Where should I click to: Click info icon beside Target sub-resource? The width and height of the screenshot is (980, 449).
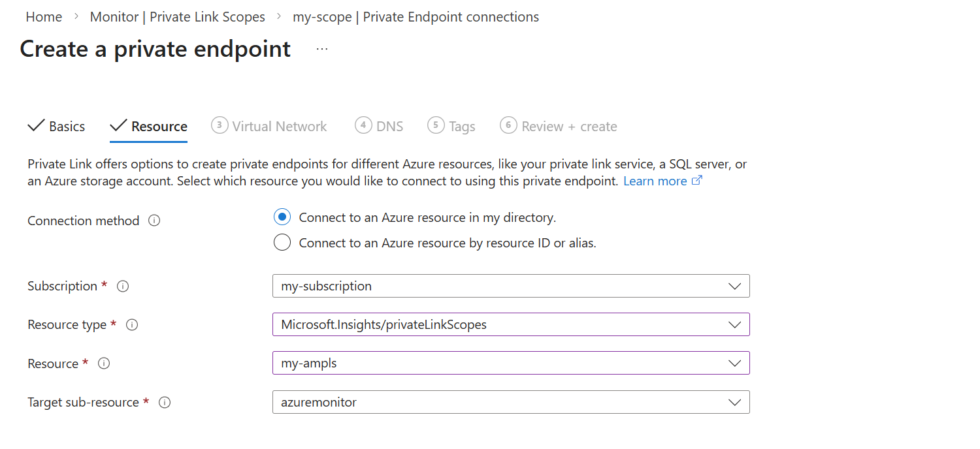pos(165,403)
